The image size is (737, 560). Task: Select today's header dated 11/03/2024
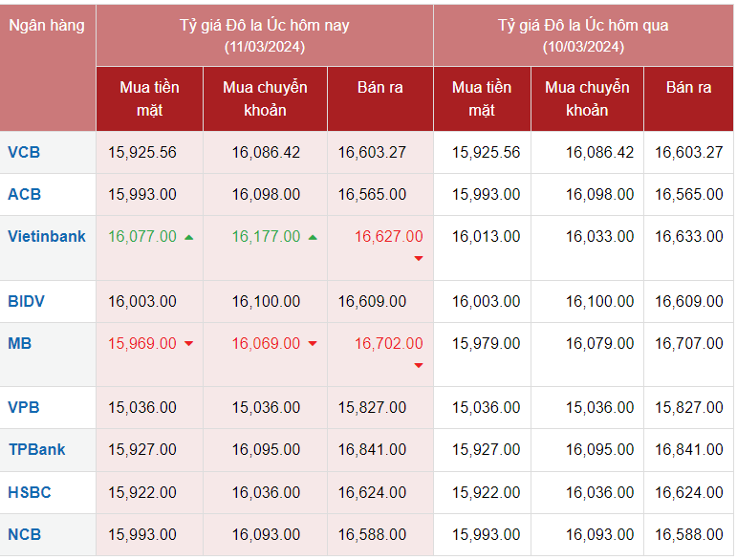click(264, 35)
